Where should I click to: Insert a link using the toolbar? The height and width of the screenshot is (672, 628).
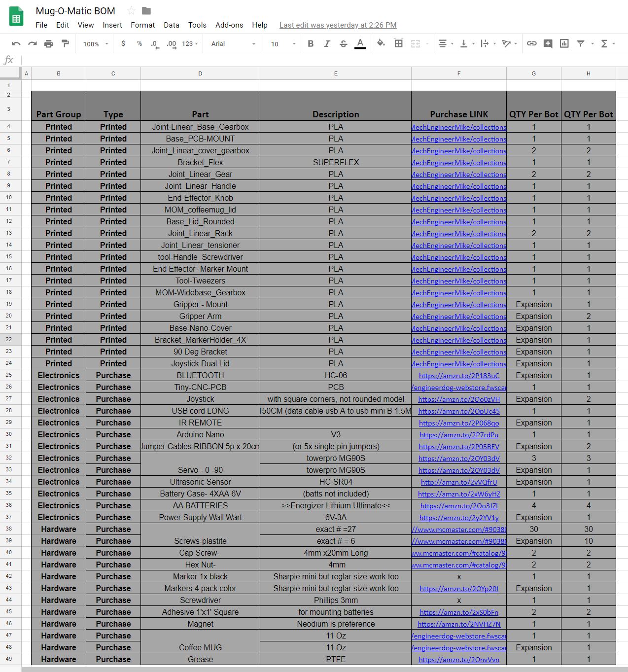[x=531, y=44]
